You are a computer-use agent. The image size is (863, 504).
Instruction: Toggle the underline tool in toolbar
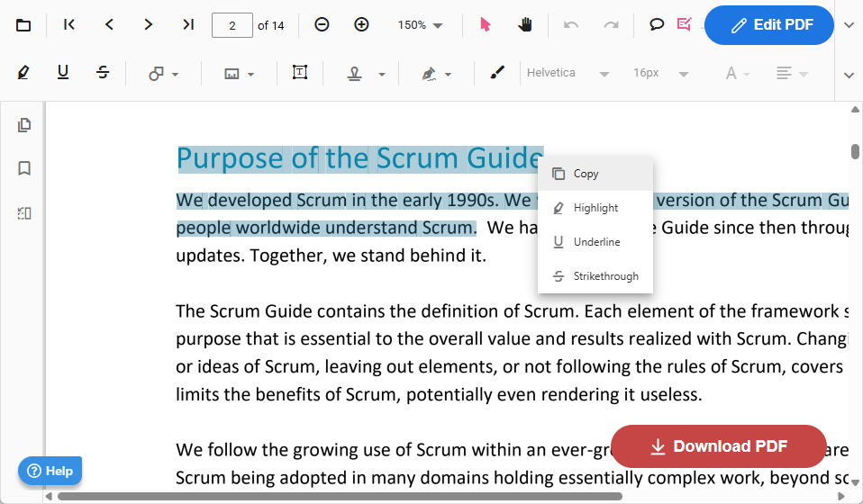[x=63, y=73]
